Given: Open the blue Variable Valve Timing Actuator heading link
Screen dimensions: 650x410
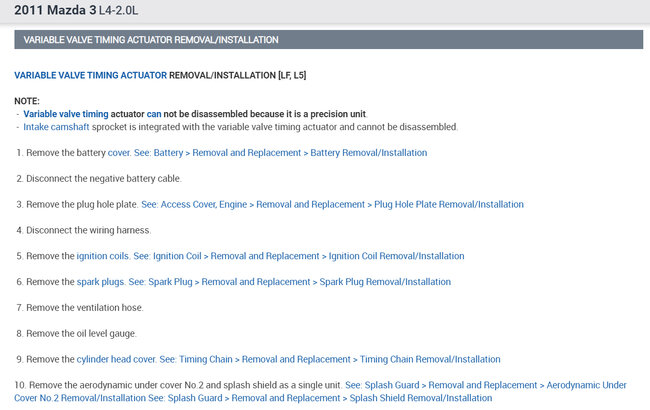Looking at the screenshot, I should pos(90,75).
